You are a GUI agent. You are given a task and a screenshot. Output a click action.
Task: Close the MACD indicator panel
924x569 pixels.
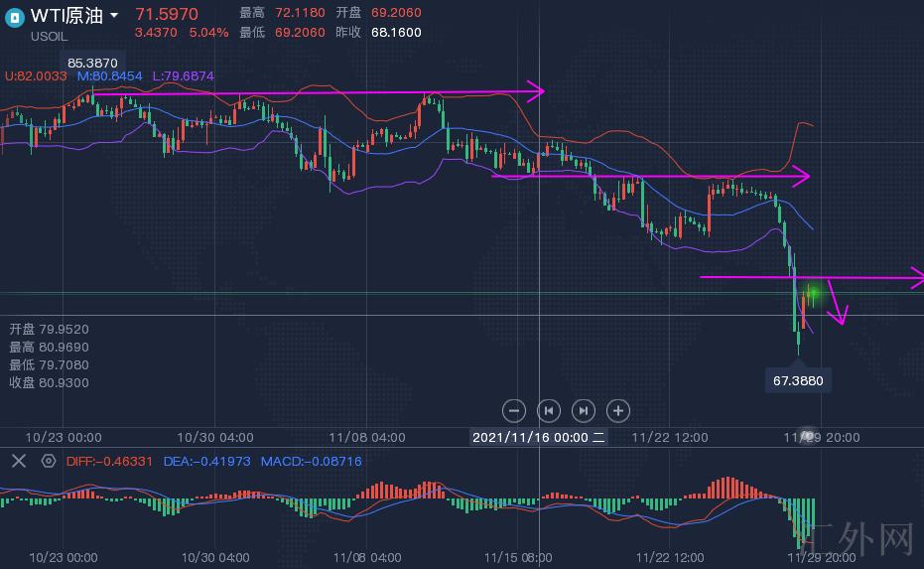pyautogui.click(x=19, y=461)
